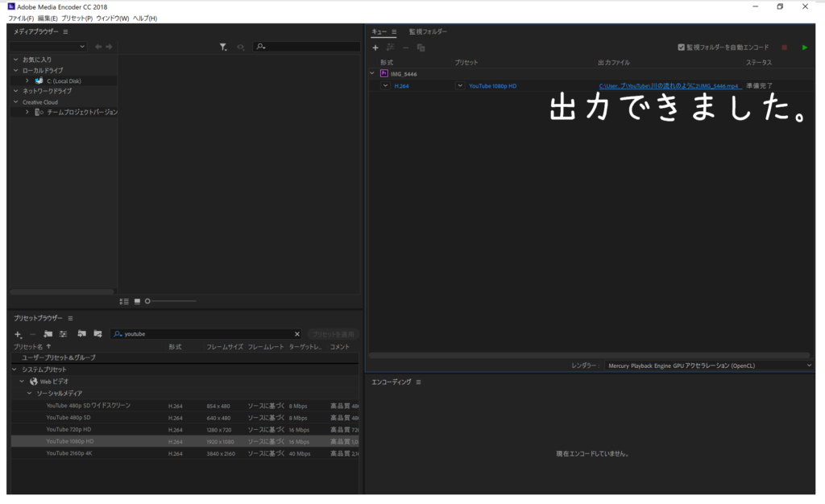Viewport: 825px width, 504px height.
Task: Click export presets icon
Action: (97, 334)
